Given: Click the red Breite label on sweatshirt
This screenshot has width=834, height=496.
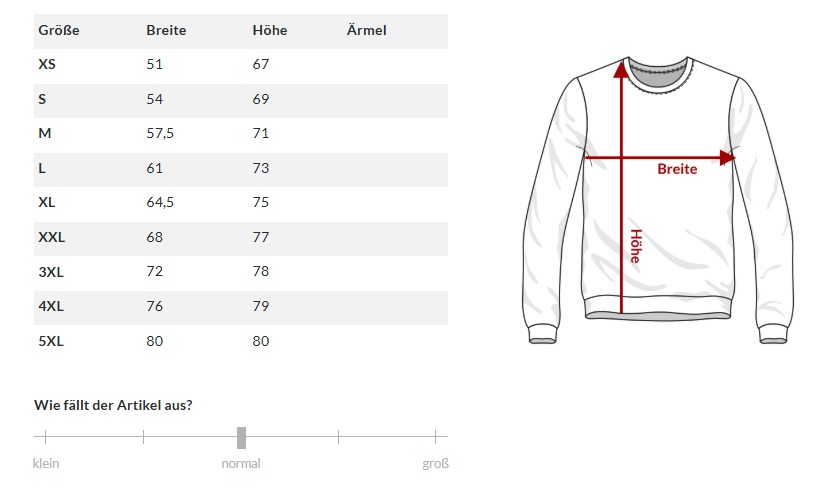Looking at the screenshot, I should click(677, 169).
